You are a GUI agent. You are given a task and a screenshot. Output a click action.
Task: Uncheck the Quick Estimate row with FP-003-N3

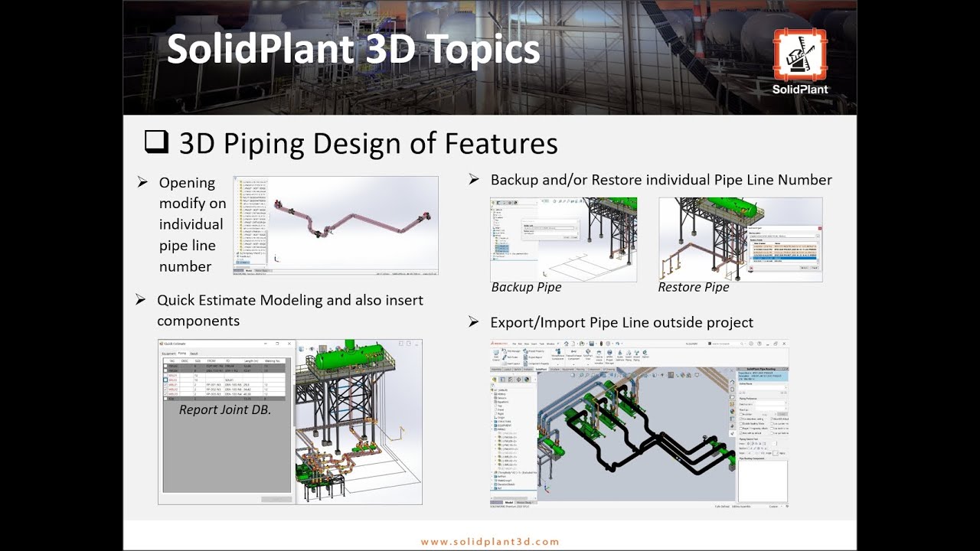click(x=165, y=395)
